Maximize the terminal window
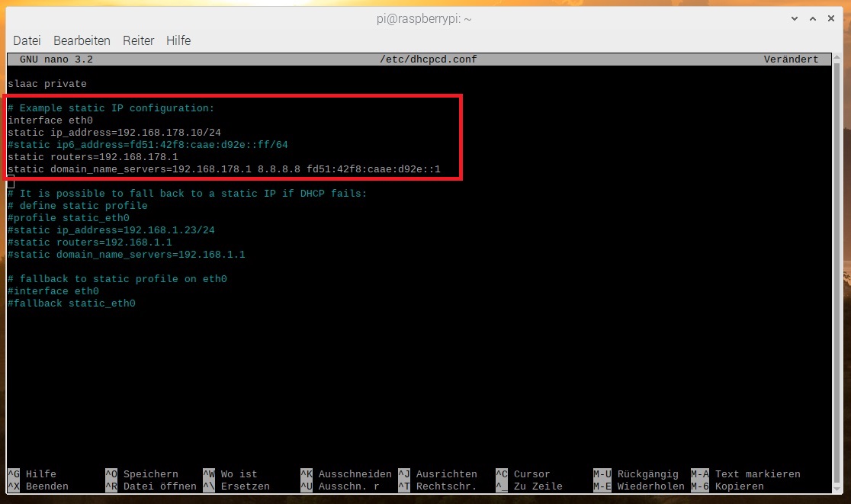The height and width of the screenshot is (504, 851). pyautogui.click(x=813, y=18)
